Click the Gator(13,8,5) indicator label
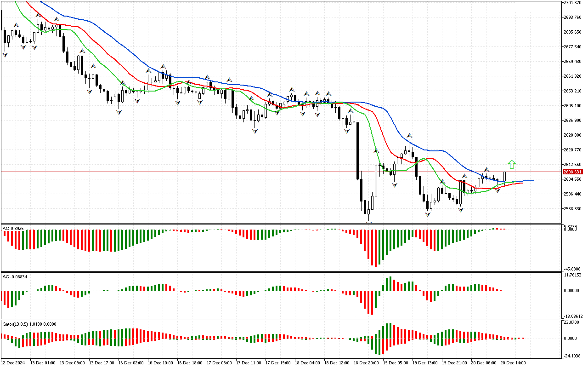Viewport: 588px width, 368px height. 29,324
